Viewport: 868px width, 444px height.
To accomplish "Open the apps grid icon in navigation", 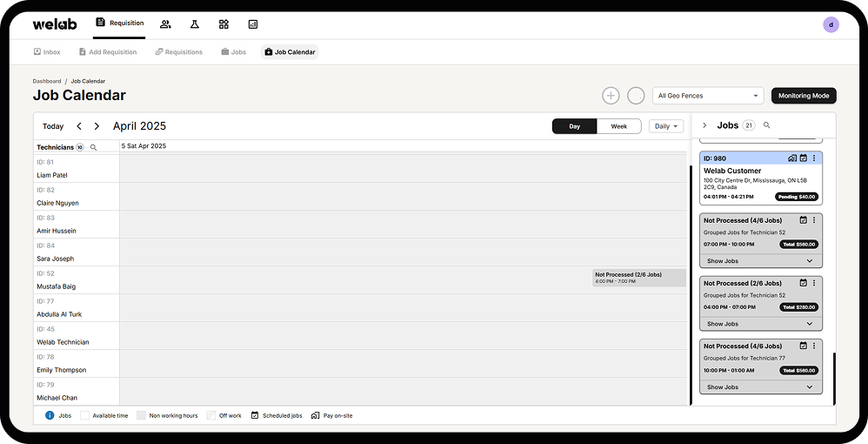I will 224,24.
